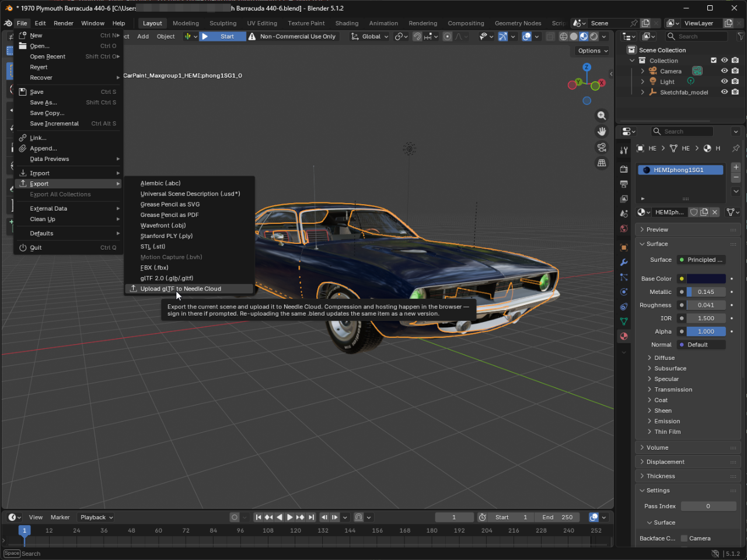This screenshot has width=747, height=560.
Task: Open the outliner filter funnel
Action: 741,36
